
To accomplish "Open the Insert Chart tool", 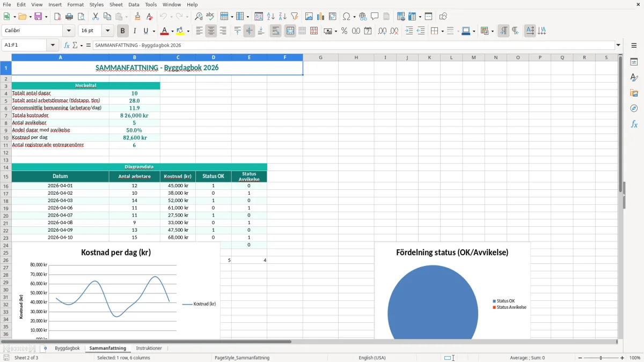I will click(321, 17).
